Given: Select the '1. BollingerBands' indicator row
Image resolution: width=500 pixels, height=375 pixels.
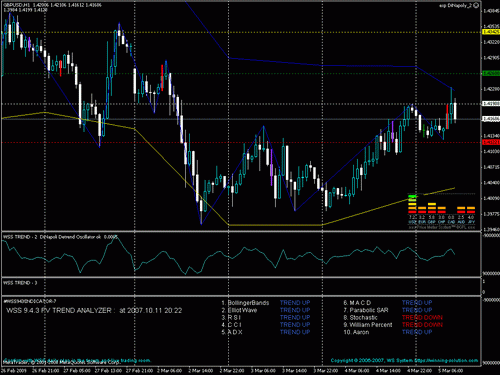Looking at the screenshot, I should pyautogui.click(x=266, y=303).
